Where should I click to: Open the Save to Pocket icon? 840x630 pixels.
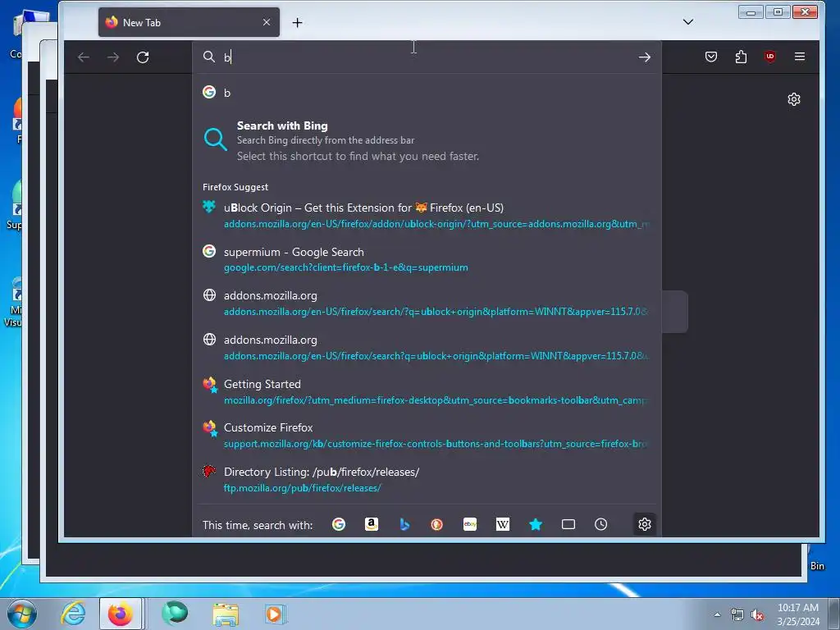711,57
